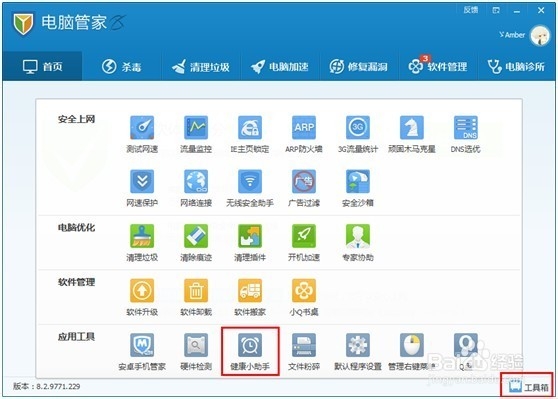
Task: Open 清除痕迹 trace eraser
Action: coord(196,243)
